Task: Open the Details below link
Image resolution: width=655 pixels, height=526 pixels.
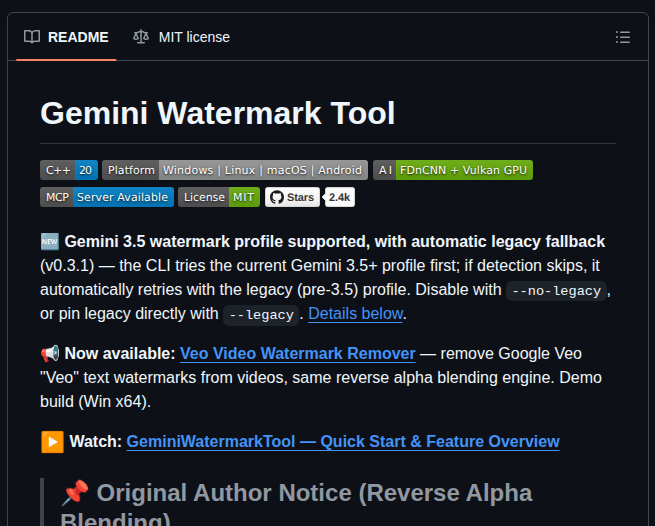Action: pyautogui.click(x=355, y=314)
